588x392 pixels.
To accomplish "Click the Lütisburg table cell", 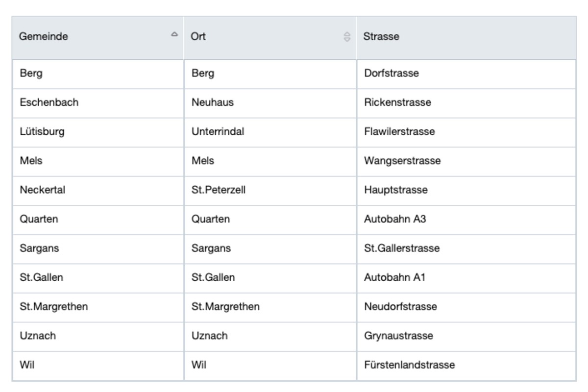I will tap(42, 132).
